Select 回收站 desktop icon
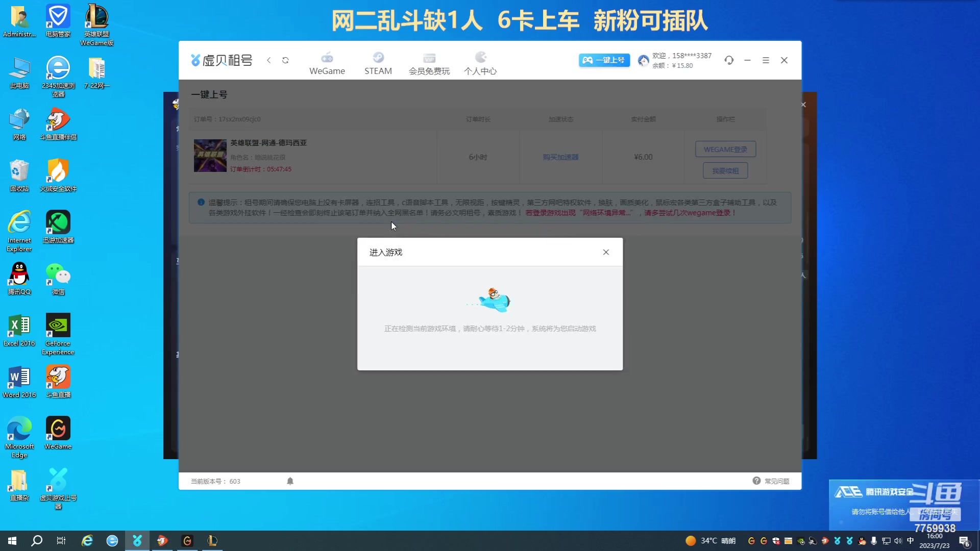The height and width of the screenshot is (551, 980). tap(19, 176)
